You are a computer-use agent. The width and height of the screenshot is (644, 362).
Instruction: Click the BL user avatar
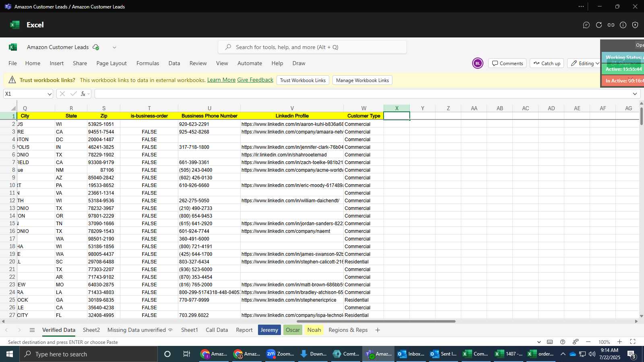click(x=478, y=63)
